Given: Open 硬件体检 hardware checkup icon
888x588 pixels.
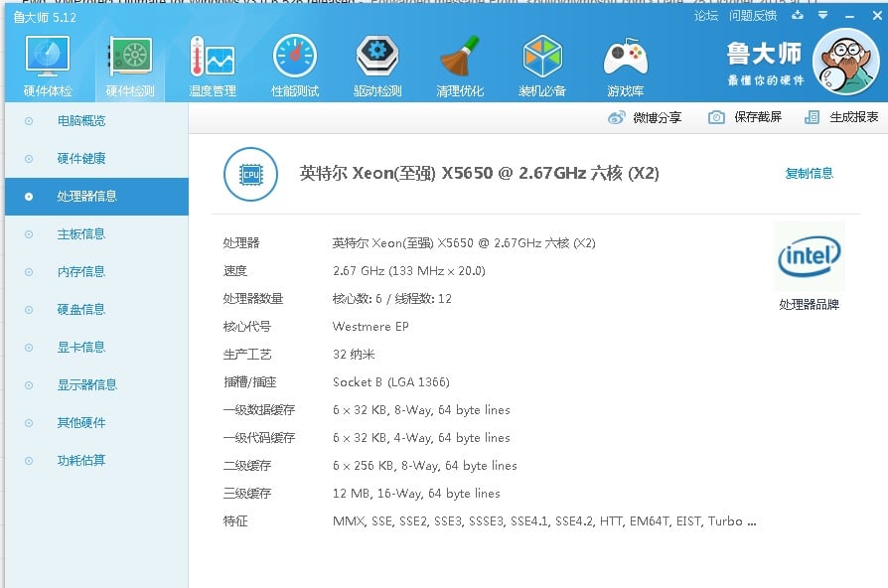Looking at the screenshot, I should [x=48, y=57].
